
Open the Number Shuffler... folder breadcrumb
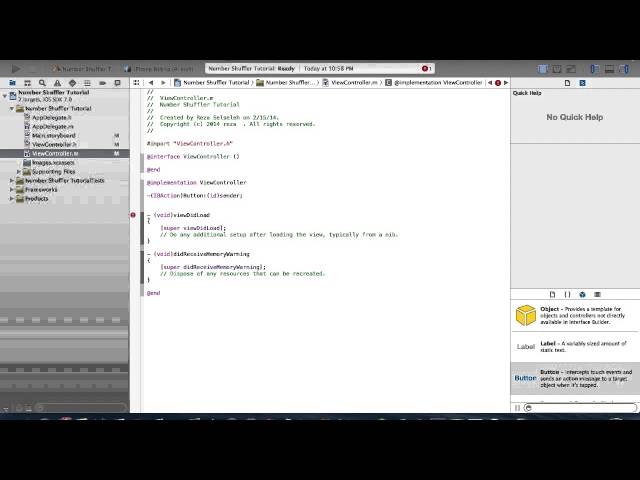coord(286,82)
